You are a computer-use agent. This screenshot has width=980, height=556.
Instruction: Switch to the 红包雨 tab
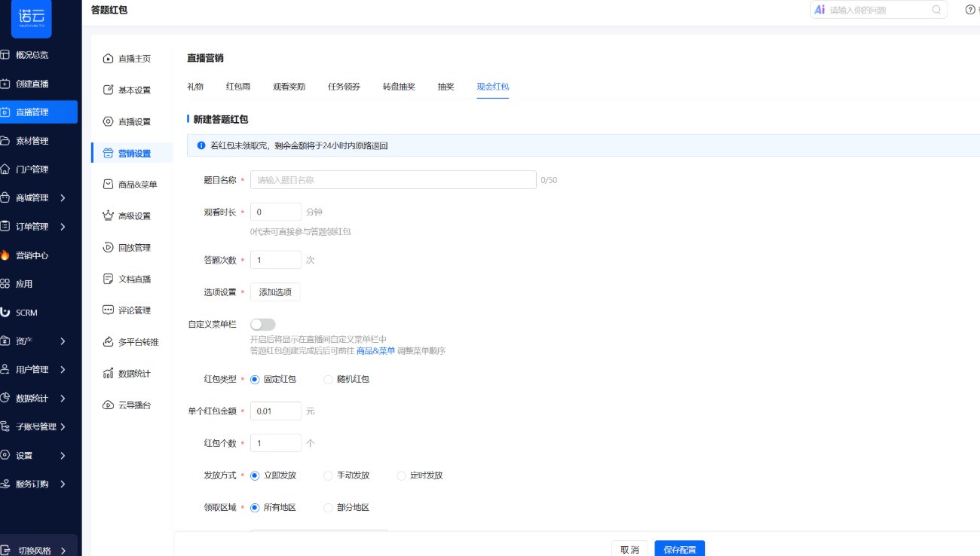point(238,87)
